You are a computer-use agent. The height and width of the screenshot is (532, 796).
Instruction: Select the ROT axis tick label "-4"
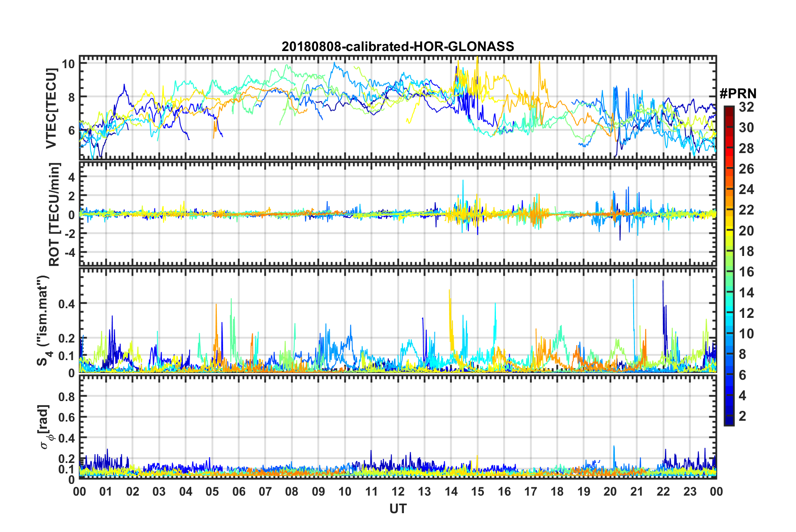[x=69, y=253]
